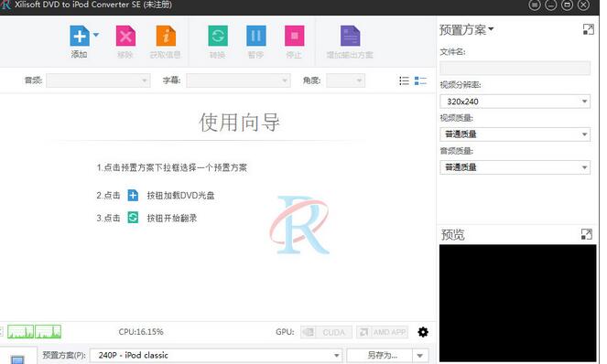Open the Save As dropdown arrow
The width and height of the screenshot is (607, 364).
click(x=420, y=355)
